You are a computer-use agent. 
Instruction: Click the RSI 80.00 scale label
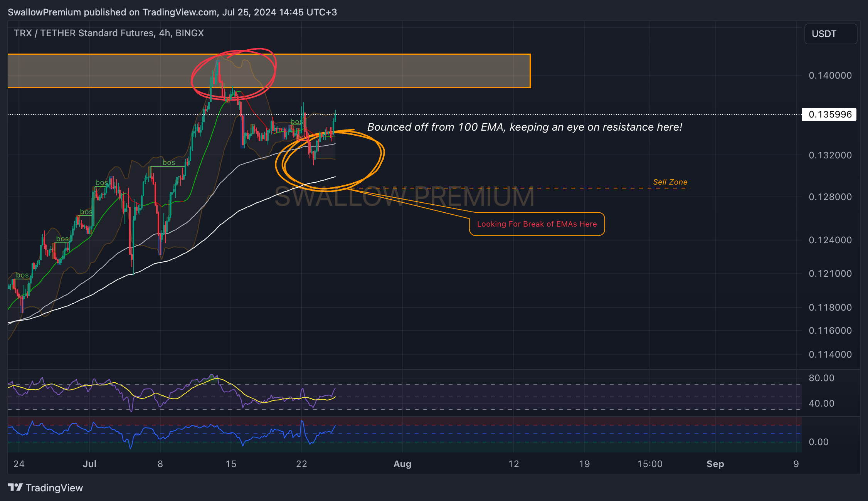(821, 378)
